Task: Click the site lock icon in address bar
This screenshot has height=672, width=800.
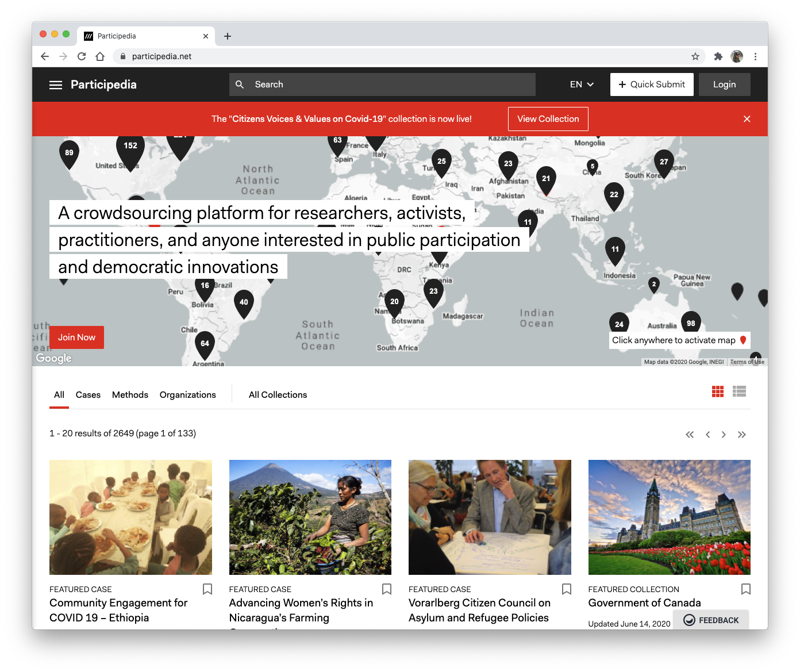Action: (122, 56)
